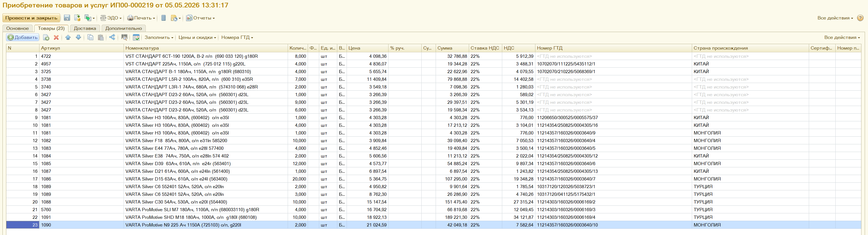
Task: Click the VARTA ProMotive N9 225 Ач cell
Action: 205,225
